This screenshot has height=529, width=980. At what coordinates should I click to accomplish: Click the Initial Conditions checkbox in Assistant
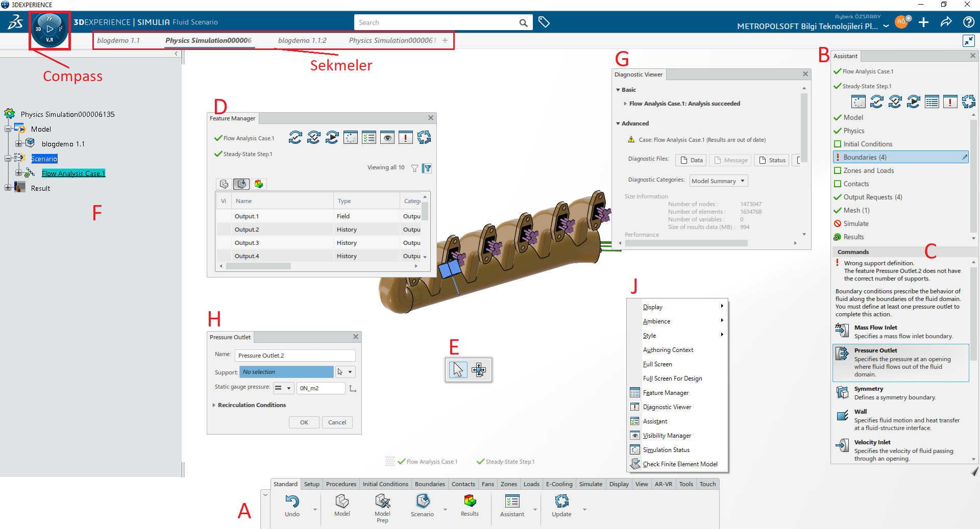pos(838,144)
